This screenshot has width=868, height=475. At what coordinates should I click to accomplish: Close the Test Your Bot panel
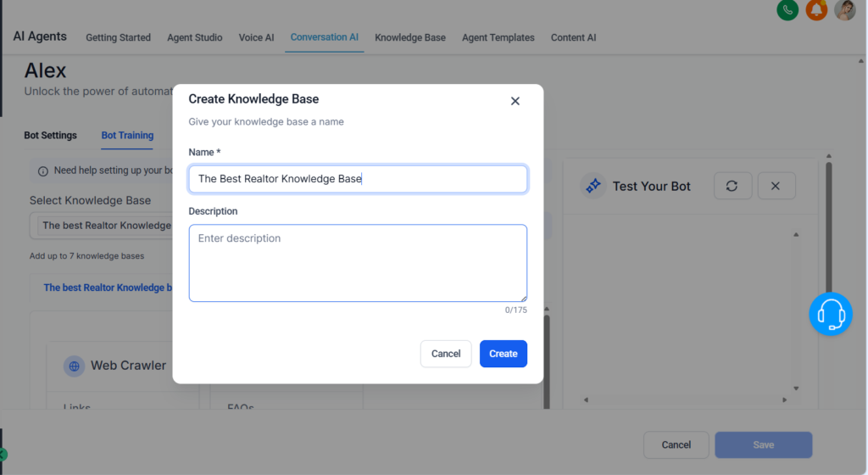point(775,186)
